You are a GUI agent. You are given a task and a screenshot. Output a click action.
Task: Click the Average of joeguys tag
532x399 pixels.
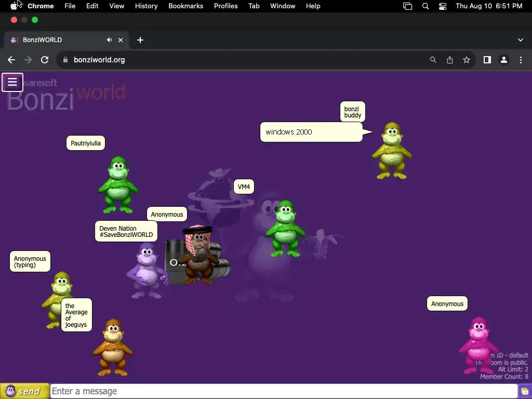(76, 315)
